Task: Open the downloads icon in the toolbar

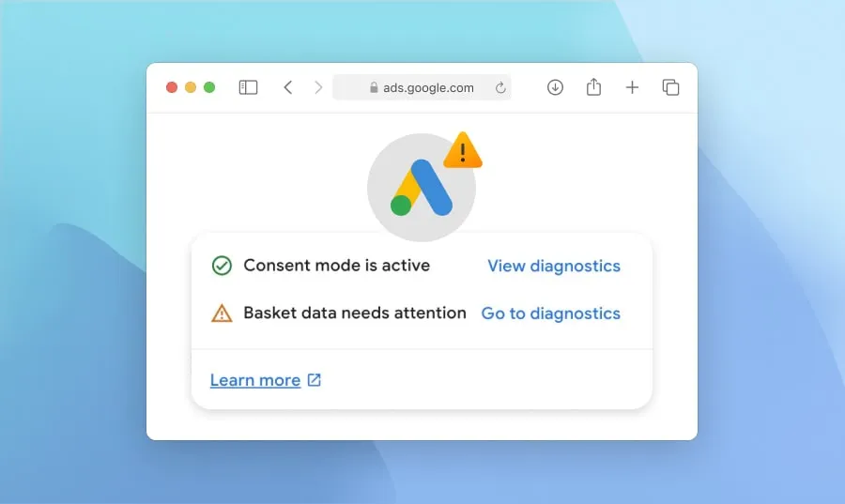Action: (555, 87)
